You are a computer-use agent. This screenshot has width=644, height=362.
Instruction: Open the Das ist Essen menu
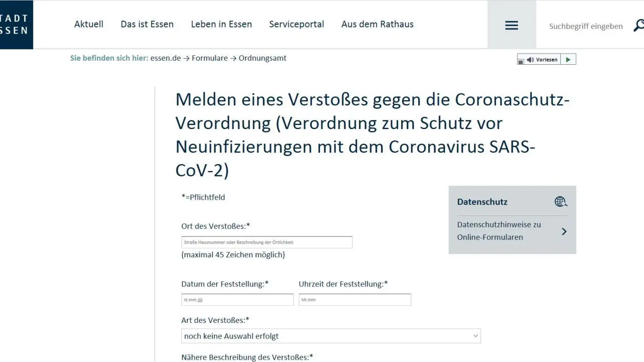(147, 24)
